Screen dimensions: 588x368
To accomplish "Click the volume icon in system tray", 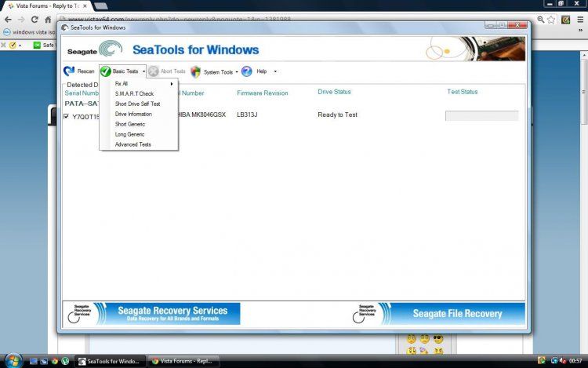I will (x=563, y=361).
